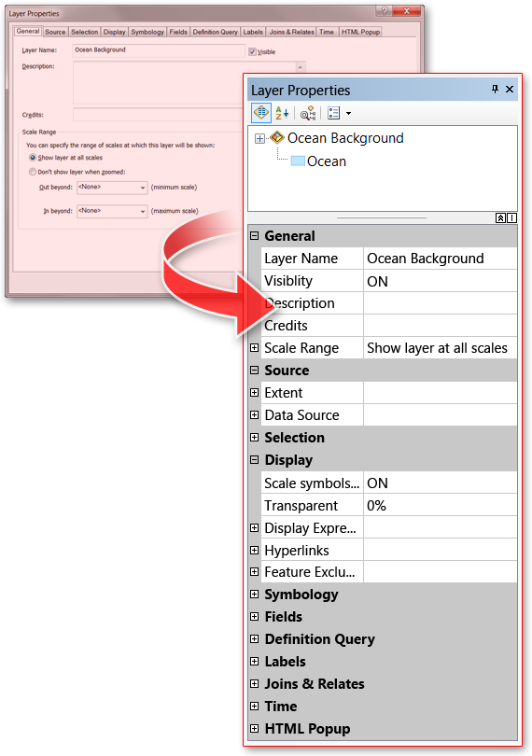Click the Ocean light blue color swatch
The width and height of the screenshot is (532, 756).
tap(298, 161)
